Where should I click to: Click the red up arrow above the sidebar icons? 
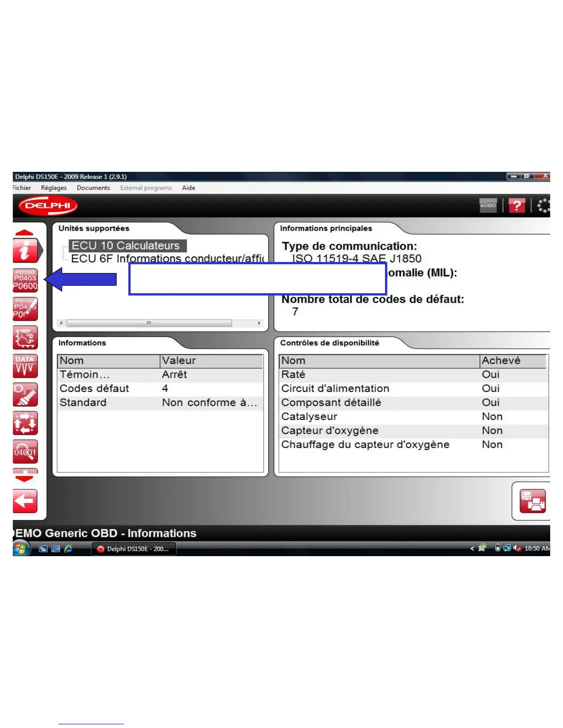click(x=24, y=233)
